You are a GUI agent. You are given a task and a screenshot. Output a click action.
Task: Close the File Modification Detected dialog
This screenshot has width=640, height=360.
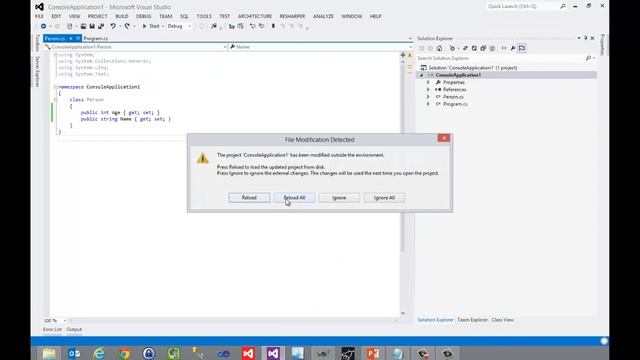tap(444, 138)
